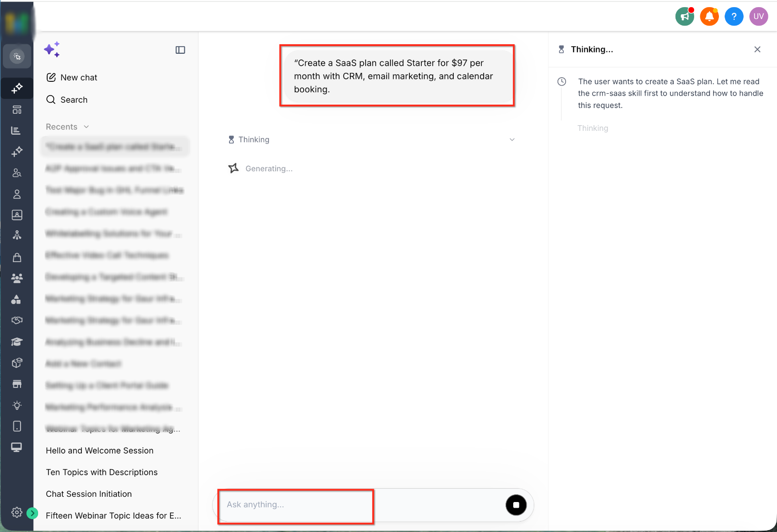Open the green megaphone announcements icon
The height and width of the screenshot is (532, 777).
coord(685,17)
